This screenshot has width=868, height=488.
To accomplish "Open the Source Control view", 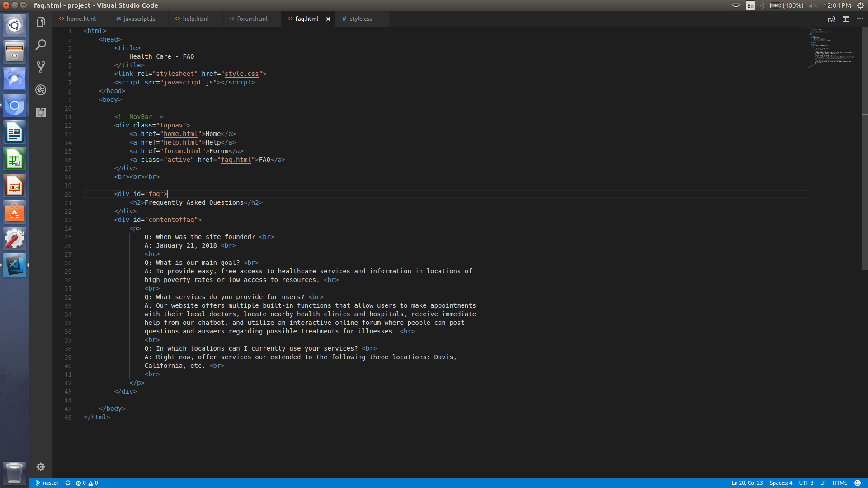I will point(41,67).
